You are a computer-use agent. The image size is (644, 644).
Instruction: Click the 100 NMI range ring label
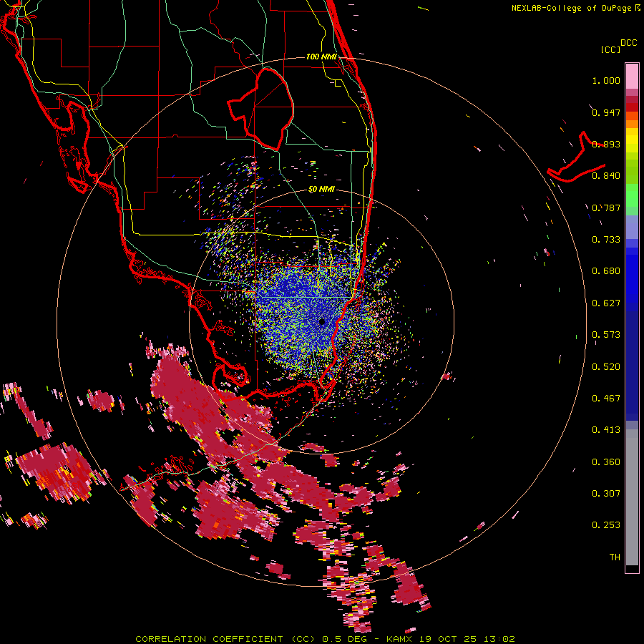321,57
